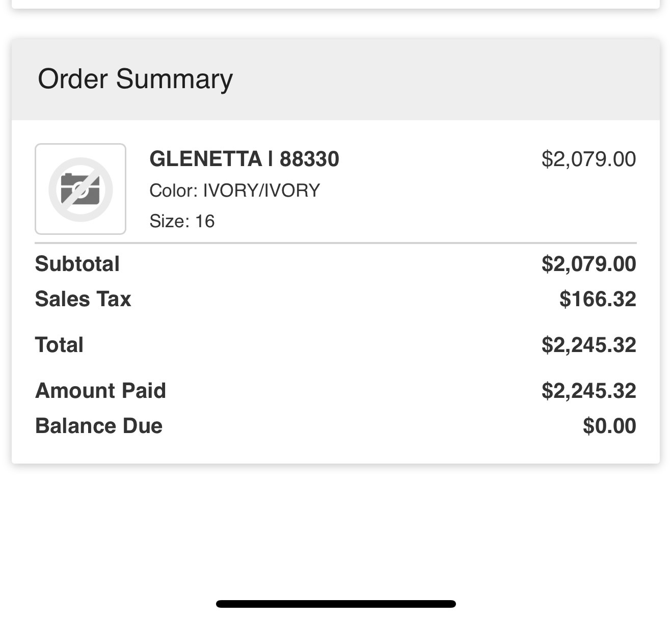Click the Total label
This screenshot has height=620, width=672.
[59, 345]
